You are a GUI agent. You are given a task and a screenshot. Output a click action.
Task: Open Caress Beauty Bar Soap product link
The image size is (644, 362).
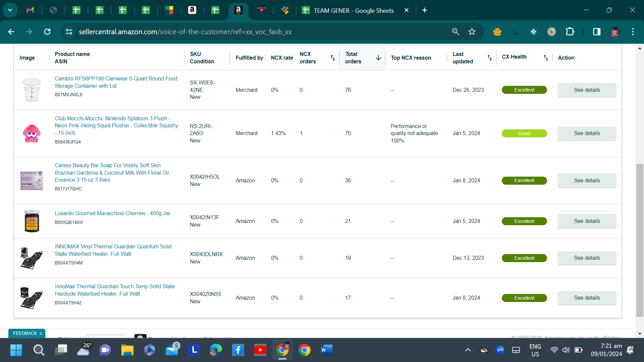112,173
